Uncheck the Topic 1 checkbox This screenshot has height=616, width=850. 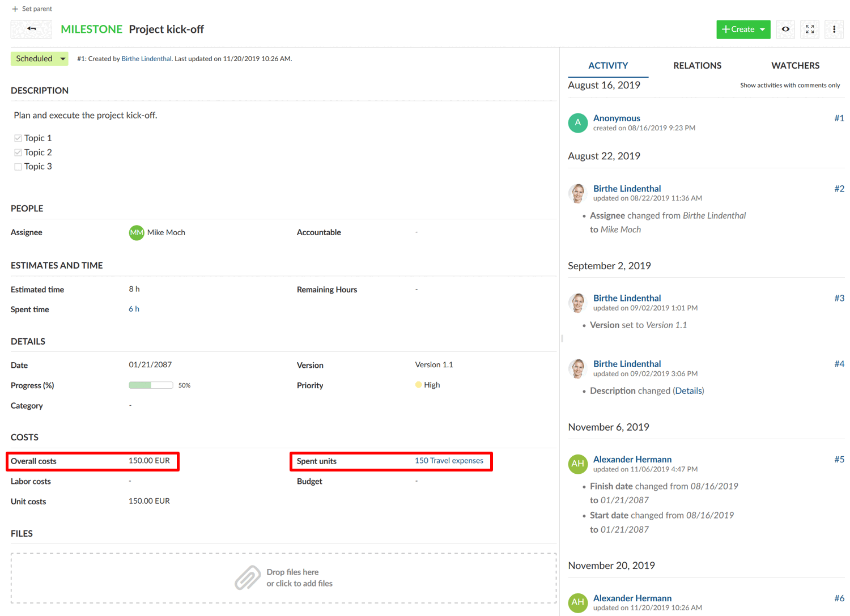click(18, 138)
